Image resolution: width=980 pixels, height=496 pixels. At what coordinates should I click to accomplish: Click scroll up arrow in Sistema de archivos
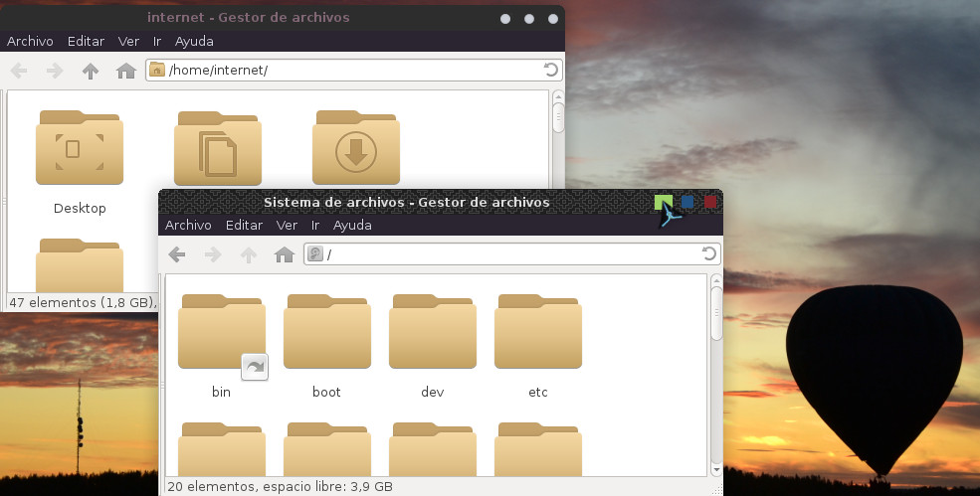click(x=716, y=281)
